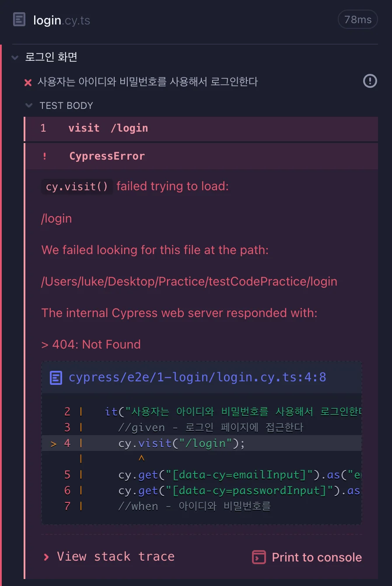Click the exclamation mark beside CypressError
392x586 pixels.
point(44,157)
